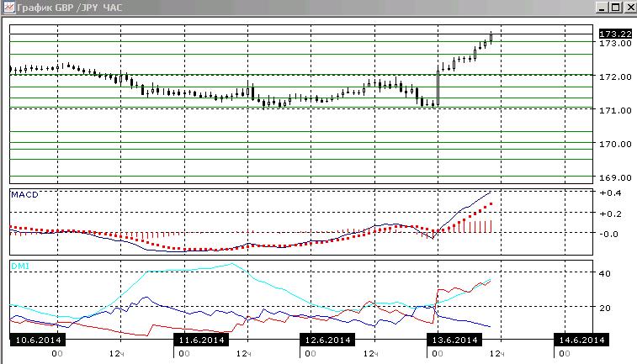Click the latest candlestick at chart top

click(x=491, y=37)
